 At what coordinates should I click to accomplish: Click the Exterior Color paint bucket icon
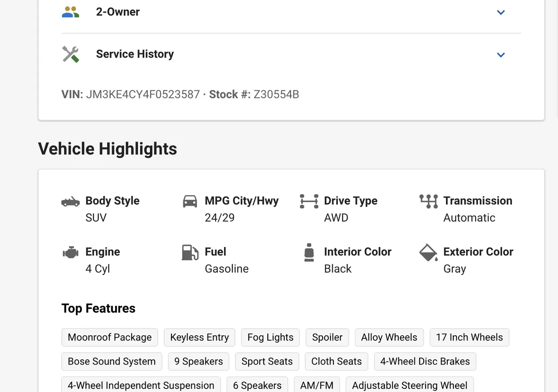coord(428,252)
